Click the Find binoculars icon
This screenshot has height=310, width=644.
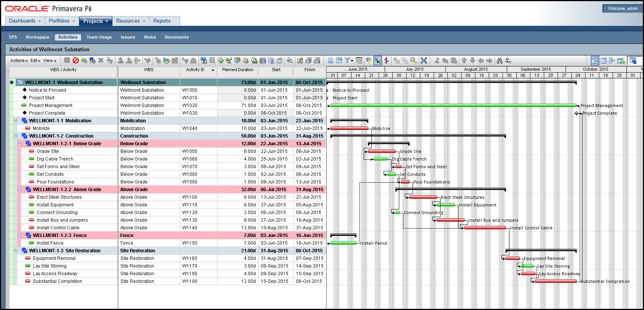pos(499,60)
